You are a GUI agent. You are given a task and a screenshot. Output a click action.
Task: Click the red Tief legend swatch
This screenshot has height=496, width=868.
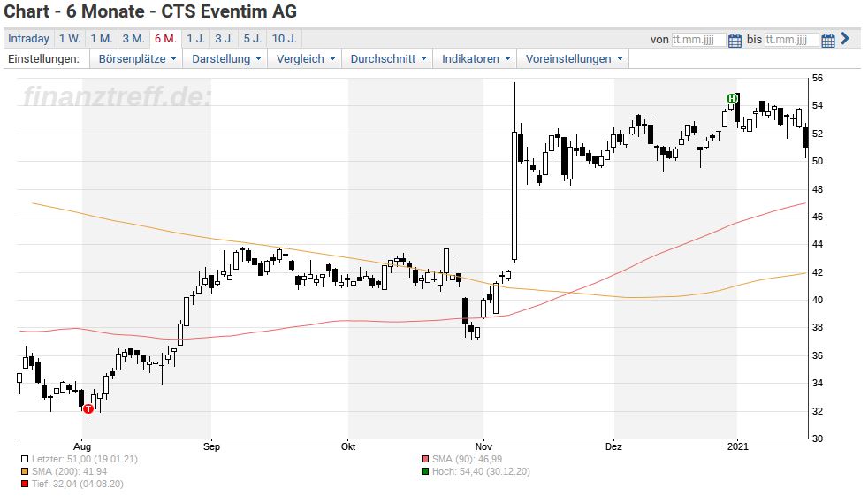pos(25,485)
